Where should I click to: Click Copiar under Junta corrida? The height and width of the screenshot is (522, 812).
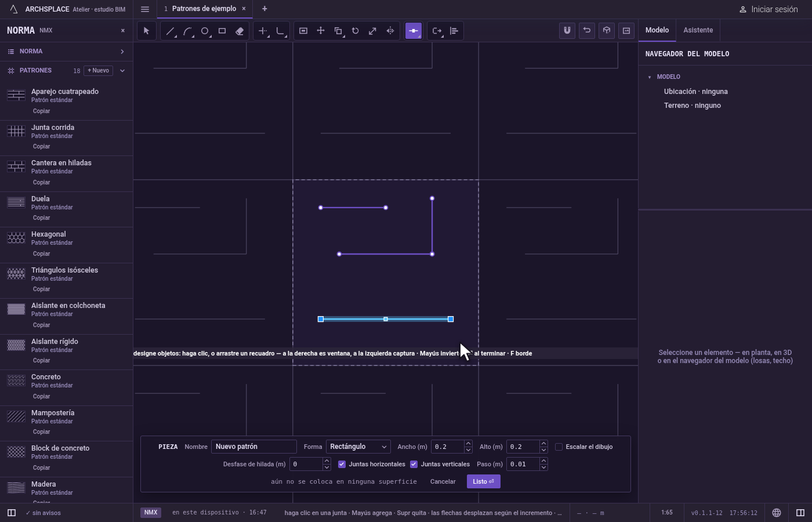41,147
